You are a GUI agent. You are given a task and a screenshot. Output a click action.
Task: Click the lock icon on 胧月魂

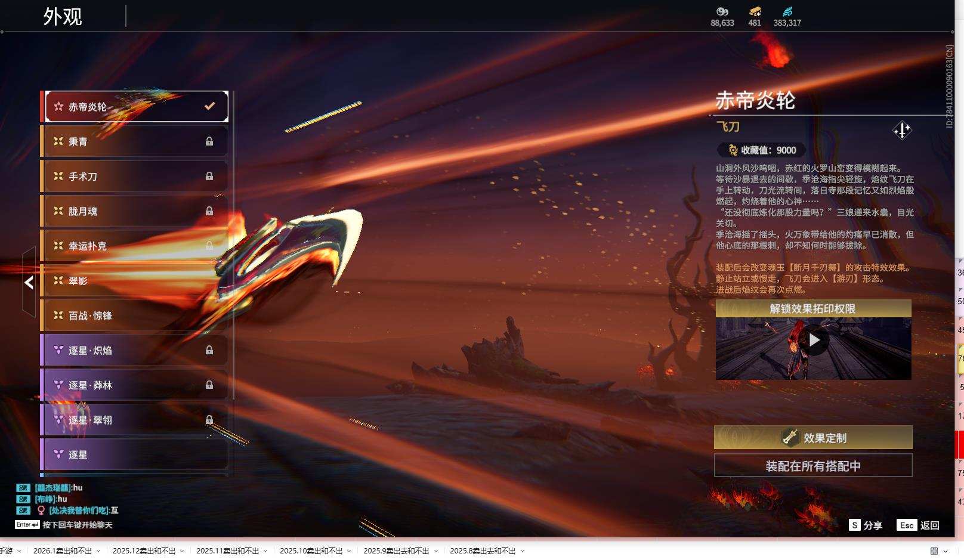click(209, 211)
